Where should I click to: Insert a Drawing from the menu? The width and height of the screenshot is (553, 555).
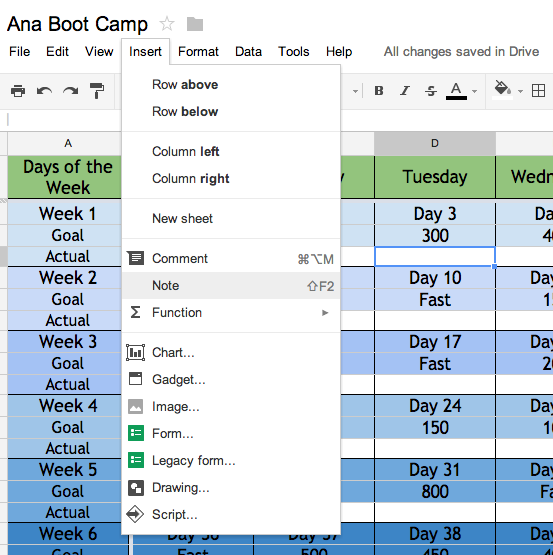[x=231, y=488]
